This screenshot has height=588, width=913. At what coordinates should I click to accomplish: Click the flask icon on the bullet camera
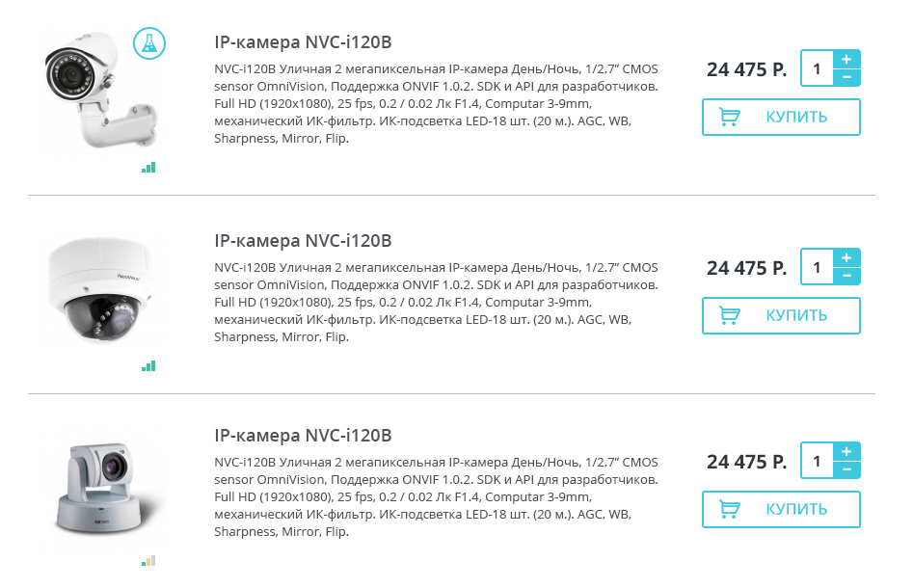[149, 41]
